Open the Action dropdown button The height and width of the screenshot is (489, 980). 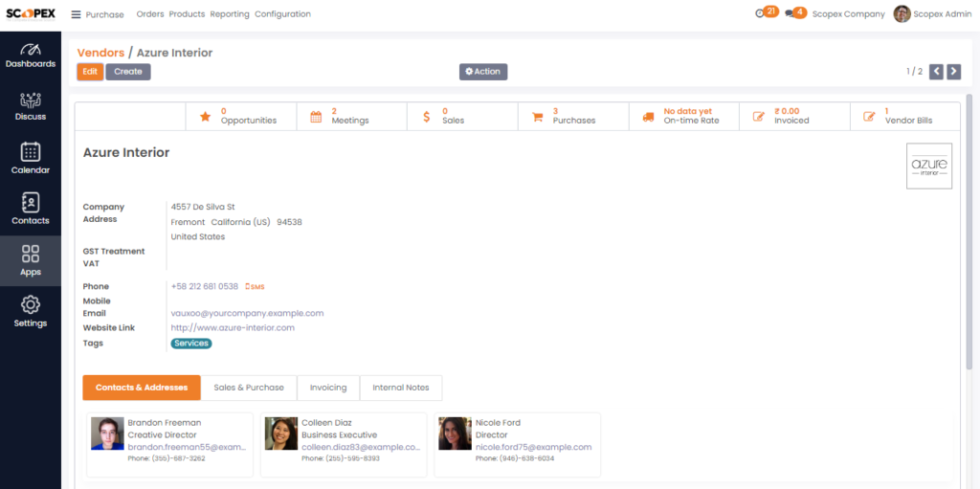[483, 71]
